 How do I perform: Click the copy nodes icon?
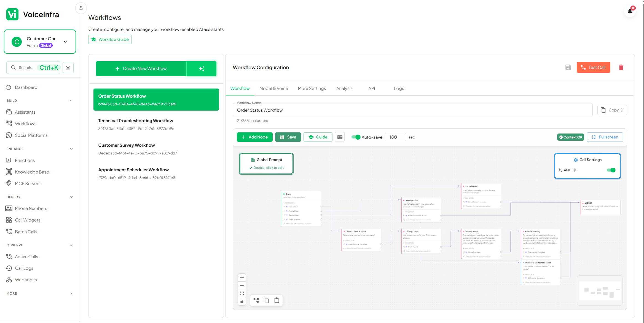point(266,300)
